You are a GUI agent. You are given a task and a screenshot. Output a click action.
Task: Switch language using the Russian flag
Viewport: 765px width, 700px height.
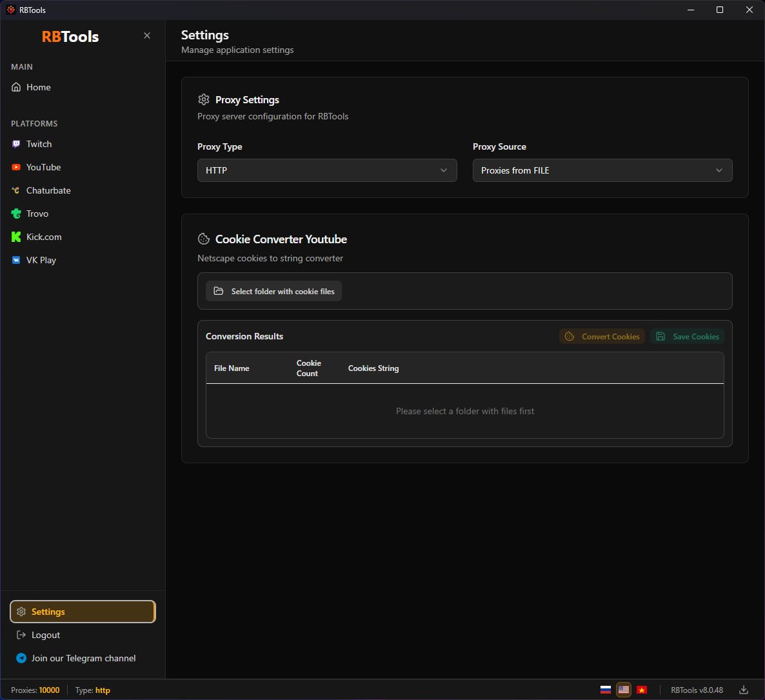(x=606, y=690)
